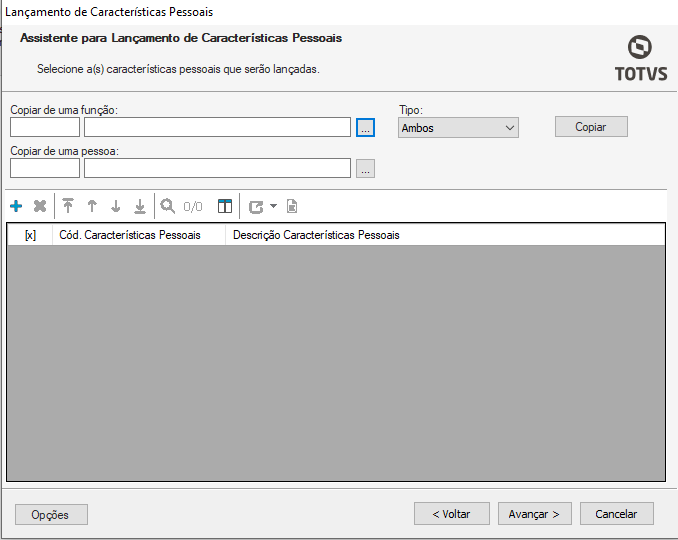The width and height of the screenshot is (678, 540).
Task: Click the Avançar > button
Action: [x=534, y=513]
